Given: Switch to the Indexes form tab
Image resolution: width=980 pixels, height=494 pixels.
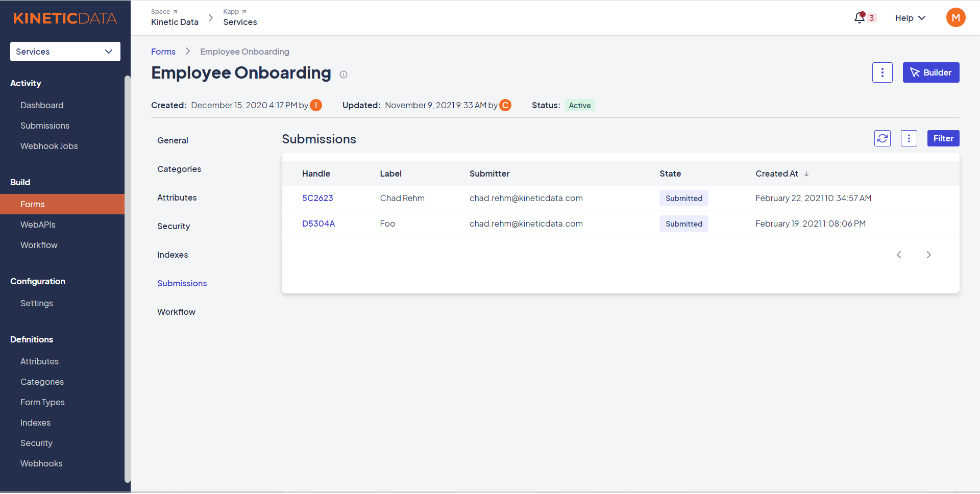Looking at the screenshot, I should [173, 255].
